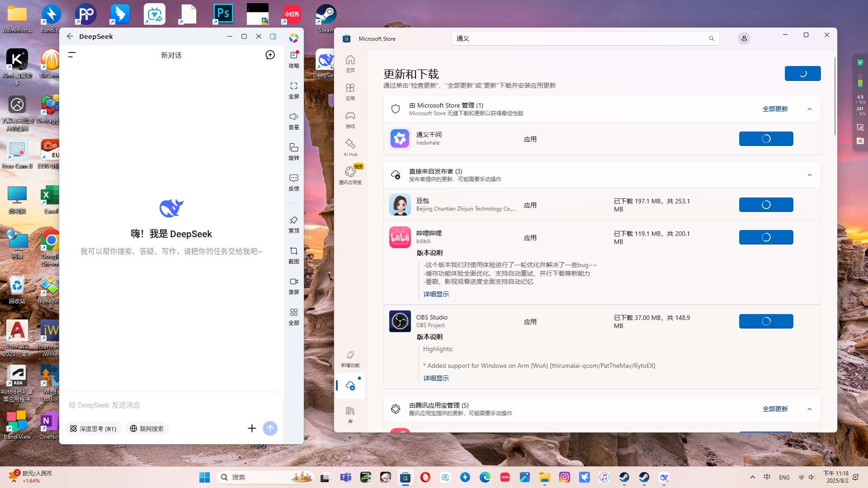Image resolution: width=868 pixels, height=488 pixels.
Task: Open Home in Microsoft Store sidebar
Action: tap(350, 63)
